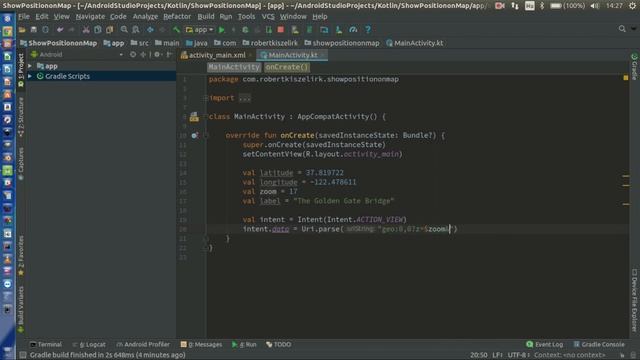The image size is (640, 360).
Task: Click ShowPositiononMap in the breadcrumb bar
Action: 58,43
